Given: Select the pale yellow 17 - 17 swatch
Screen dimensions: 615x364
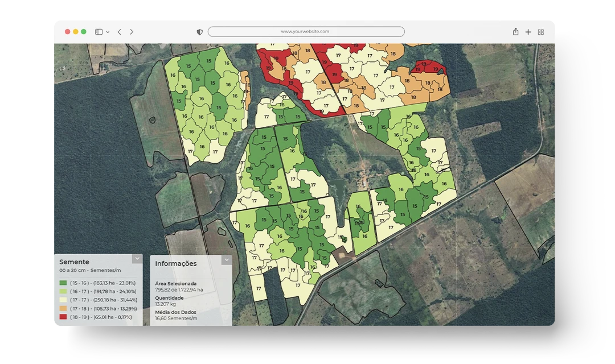Looking at the screenshot, I should [63, 300].
